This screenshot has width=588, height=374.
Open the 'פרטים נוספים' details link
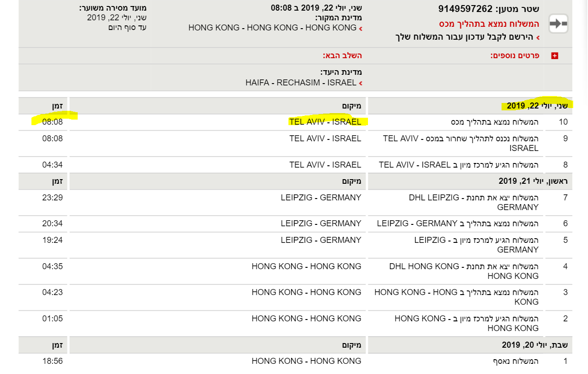514,55
